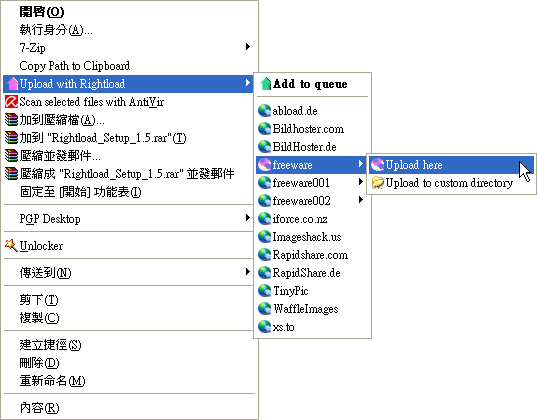Choose 固定至 [開始] 功能表(I)
Image resolution: width=537 pixels, height=420 pixels.
[x=129, y=192]
